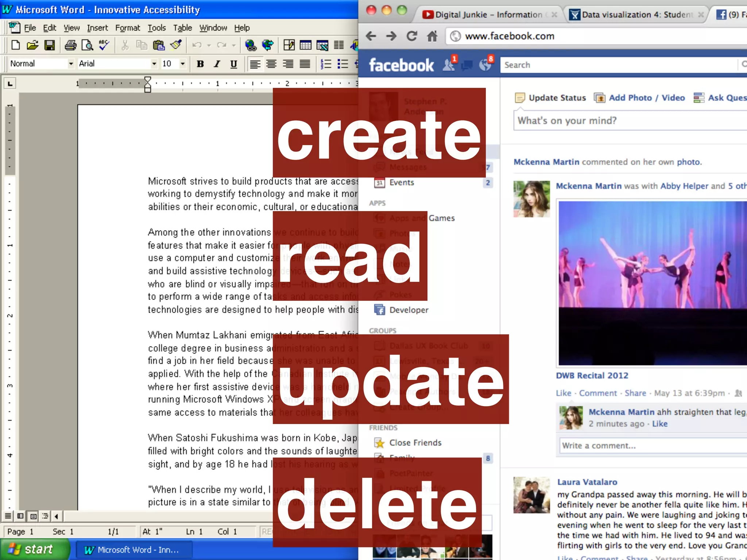
Task: Click the New document icon in Word
Action: (15, 45)
